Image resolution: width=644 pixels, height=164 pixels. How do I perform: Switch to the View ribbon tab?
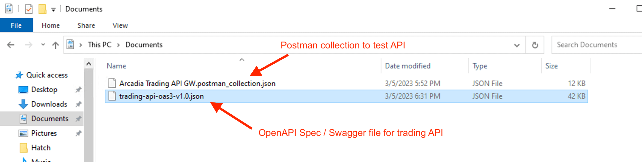click(x=120, y=25)
